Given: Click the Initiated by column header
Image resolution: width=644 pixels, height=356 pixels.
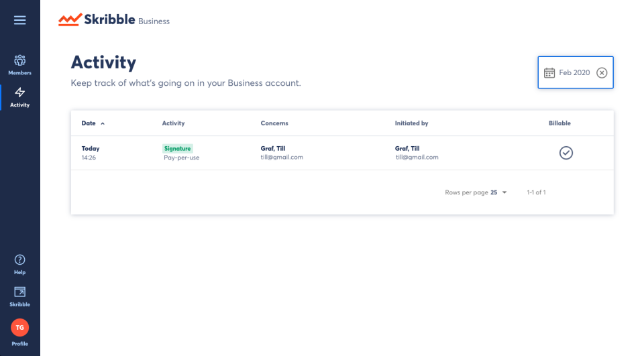Looking at the screenshot, I should [411, 123].
